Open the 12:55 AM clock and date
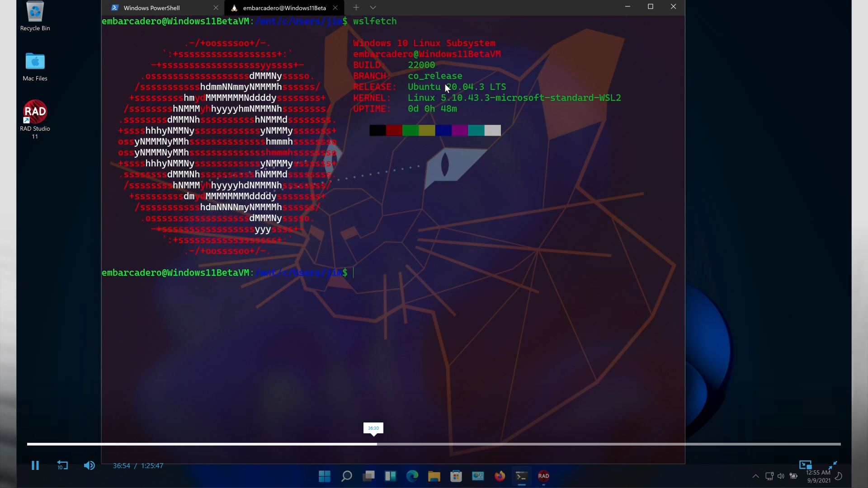The width and height of the screenshot is (868, 488). click(x=818, y=476)
